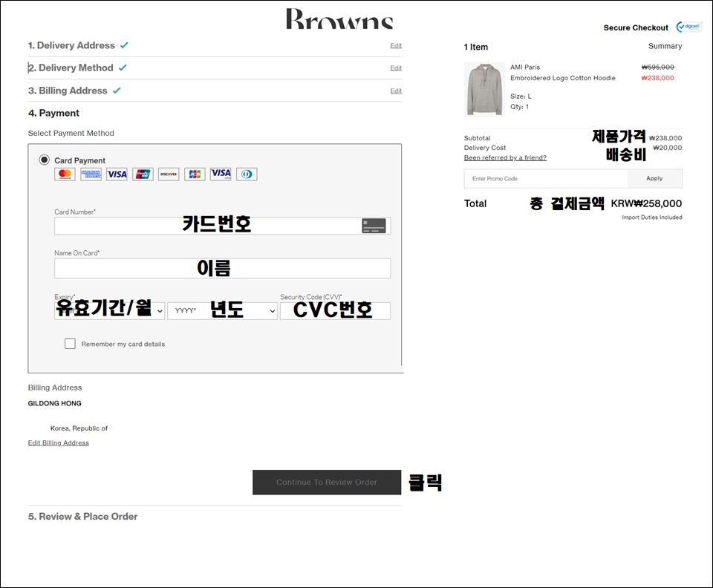Focus the Security Code CVV field
This screenshot has width=713, height=588.
coord(335,311)
